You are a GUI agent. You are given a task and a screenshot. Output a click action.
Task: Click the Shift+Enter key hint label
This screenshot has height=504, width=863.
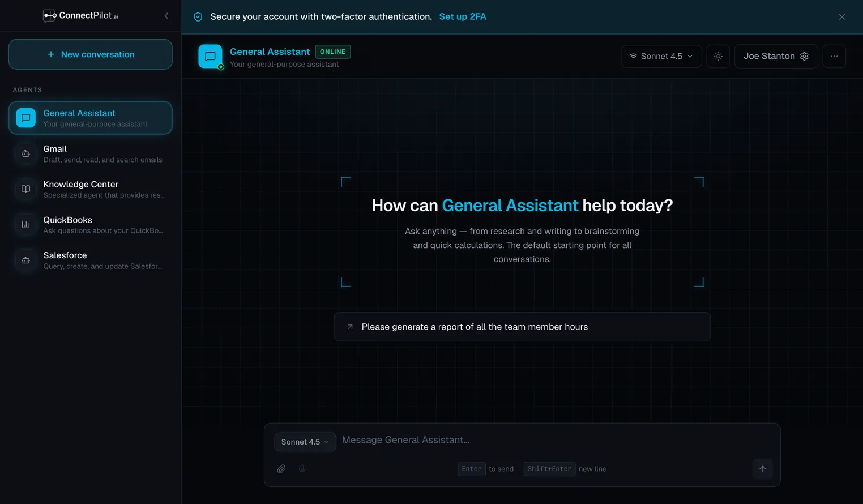click(x=549, y=469)
